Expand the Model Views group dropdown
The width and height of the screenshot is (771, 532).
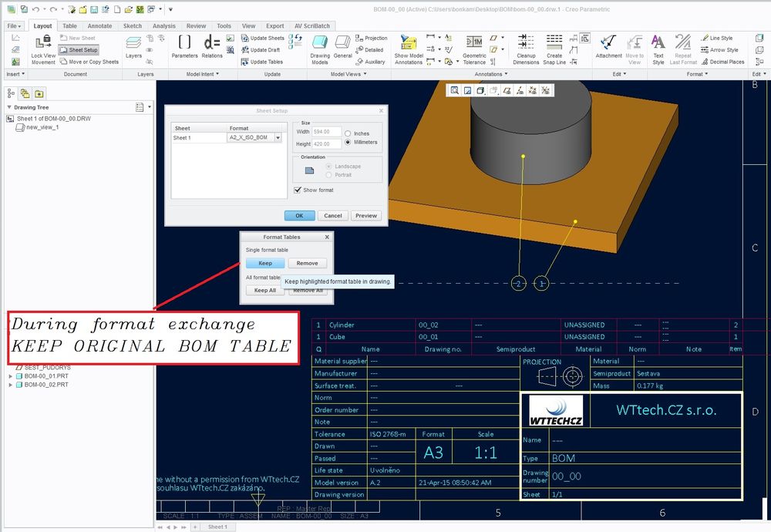[348, 74]
